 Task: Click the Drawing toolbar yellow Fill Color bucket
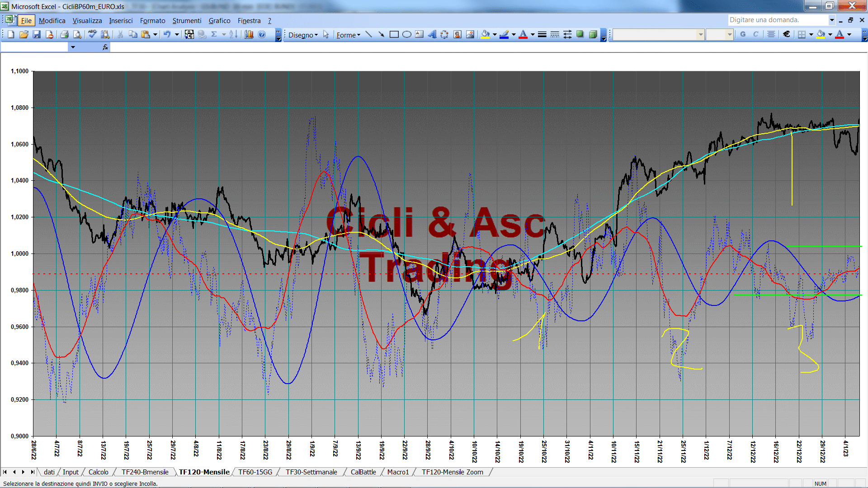coord(486,34)
